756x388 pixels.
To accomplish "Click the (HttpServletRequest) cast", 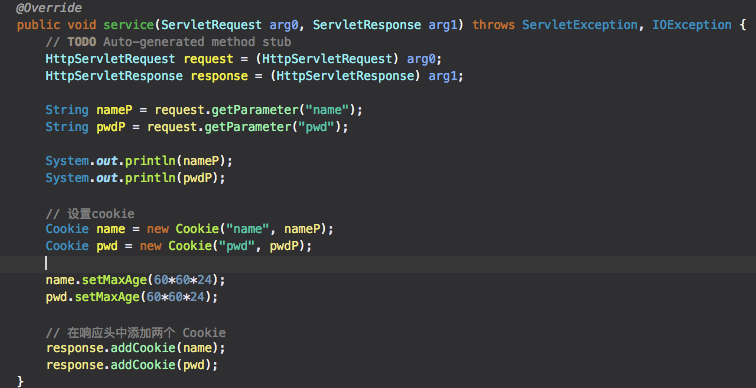I will tap(327, 59).
